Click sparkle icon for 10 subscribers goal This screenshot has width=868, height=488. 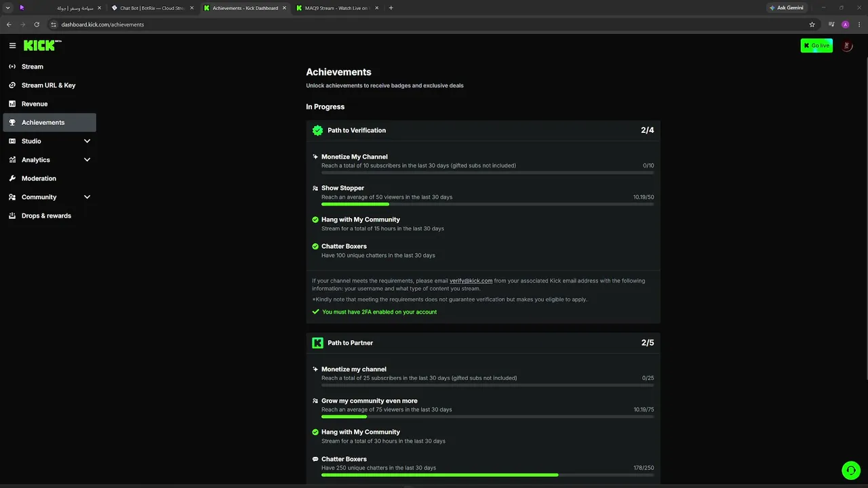click(315, 157)
